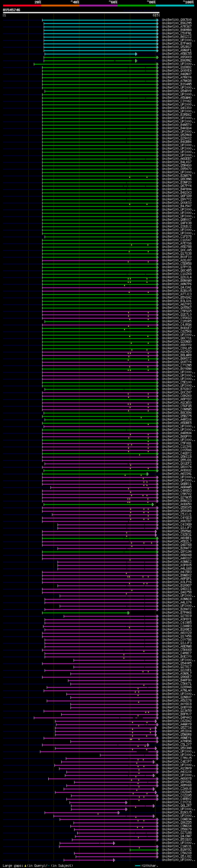Select hit label UniRef100_Q54RV9
197x868 pixels.
click(177, 91)
